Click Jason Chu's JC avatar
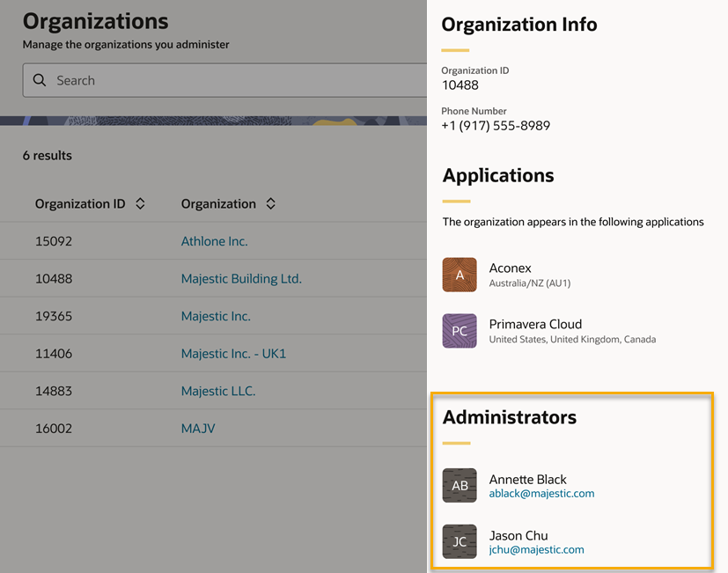The image size is (728, 573). pyautogui.click(x=460, y=542)
